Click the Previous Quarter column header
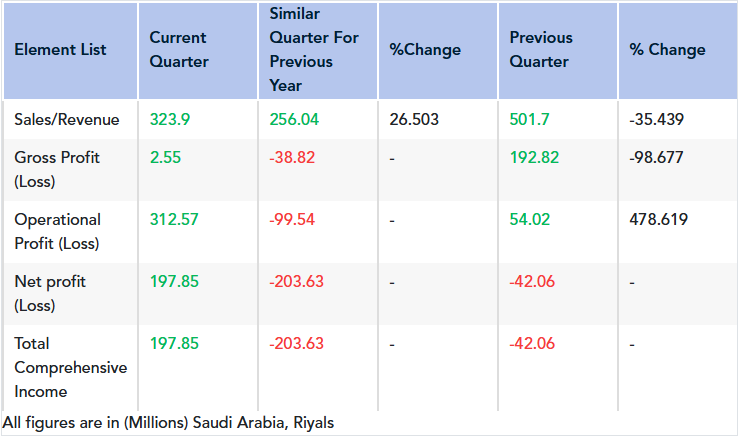The height and width of the screenshot is (439, 741). [541, 50]
